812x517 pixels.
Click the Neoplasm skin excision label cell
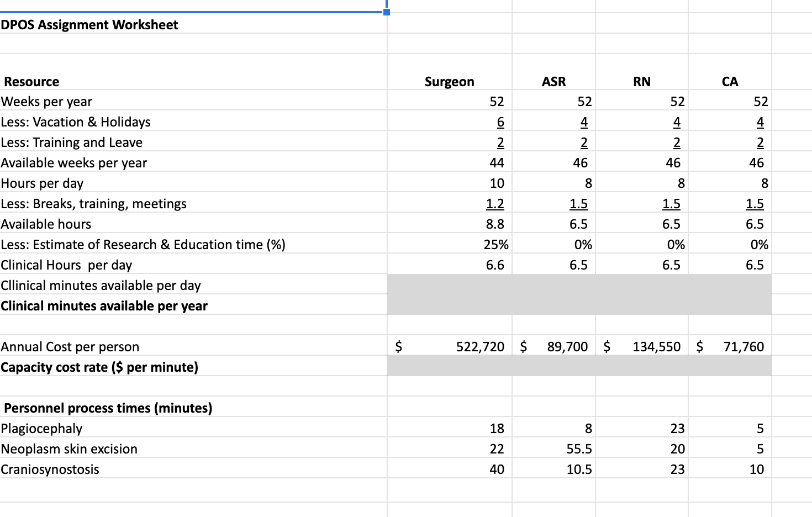click(x=69, y=449)
